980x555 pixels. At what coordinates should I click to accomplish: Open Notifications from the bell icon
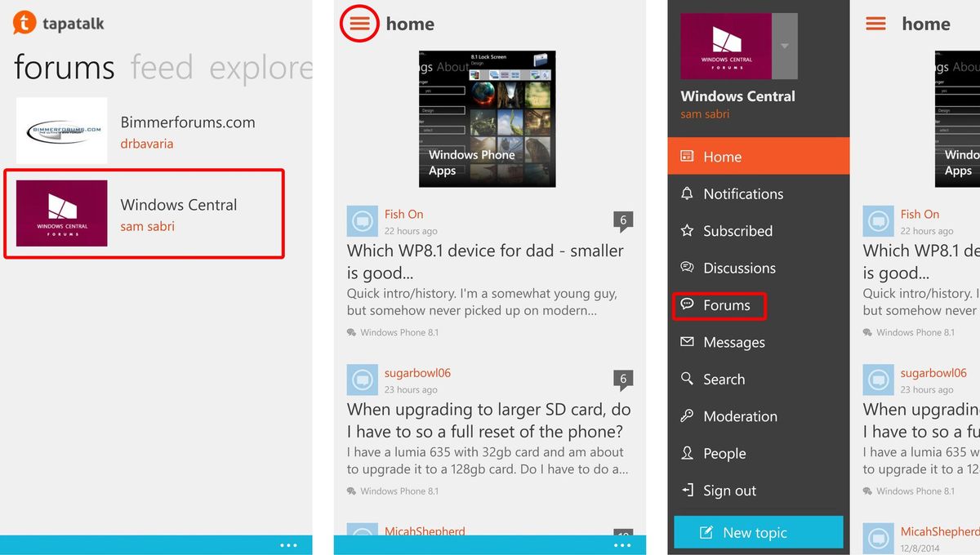tap(687, 193)
